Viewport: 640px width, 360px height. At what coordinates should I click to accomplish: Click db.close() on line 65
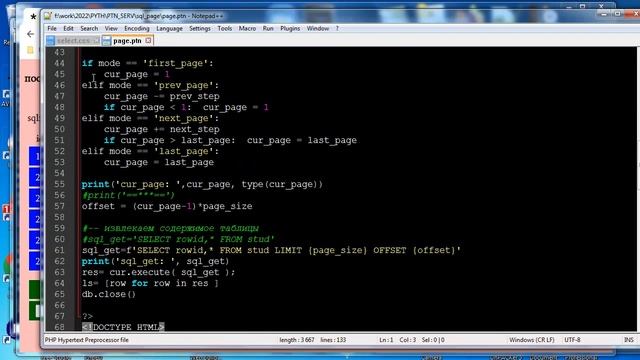pos(109,294)
